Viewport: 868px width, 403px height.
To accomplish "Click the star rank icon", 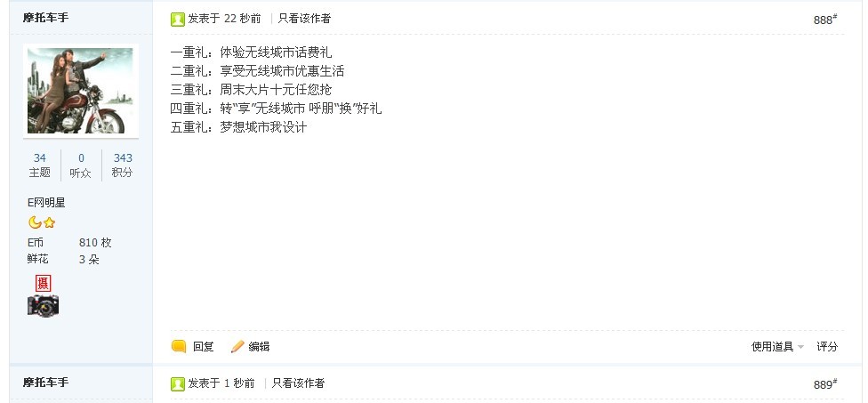I will [49, 223].
